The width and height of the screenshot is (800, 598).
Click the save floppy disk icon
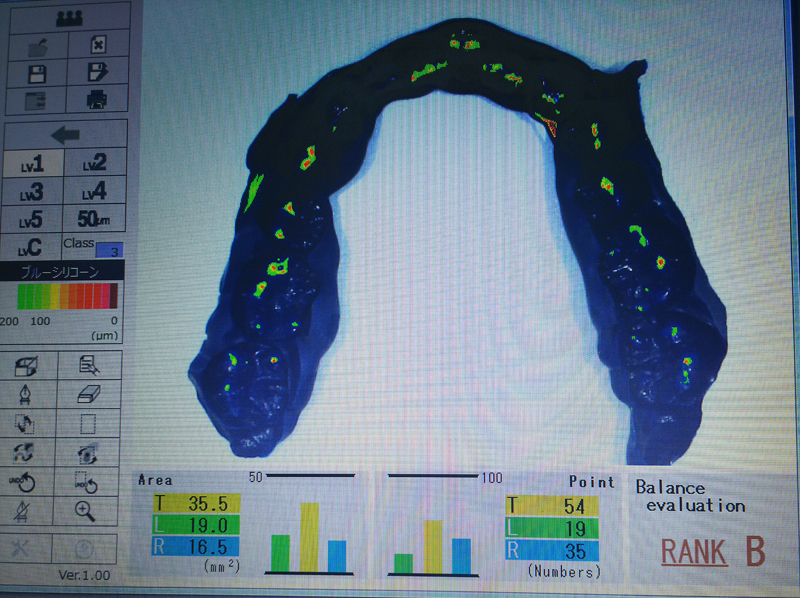click(x=36, y=73)
